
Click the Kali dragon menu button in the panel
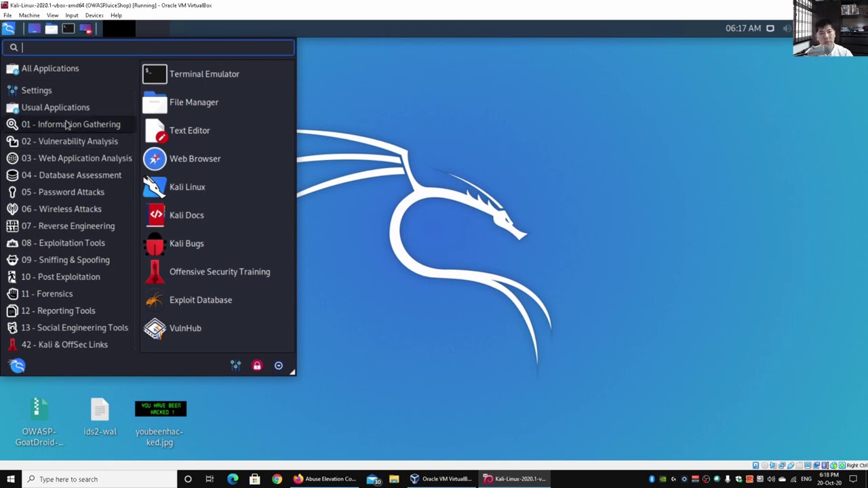click(x=8, y=28)
